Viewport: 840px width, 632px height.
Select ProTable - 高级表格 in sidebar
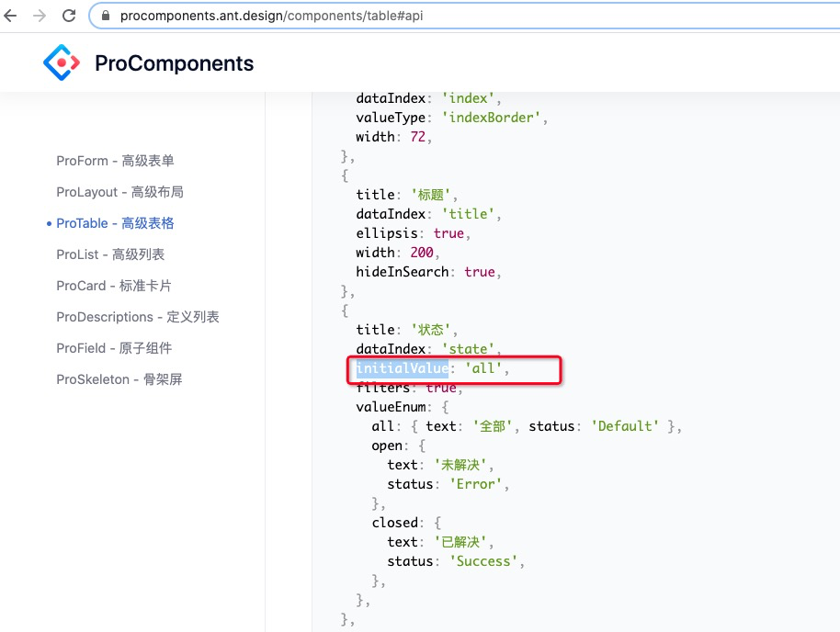tap(116, 223)
